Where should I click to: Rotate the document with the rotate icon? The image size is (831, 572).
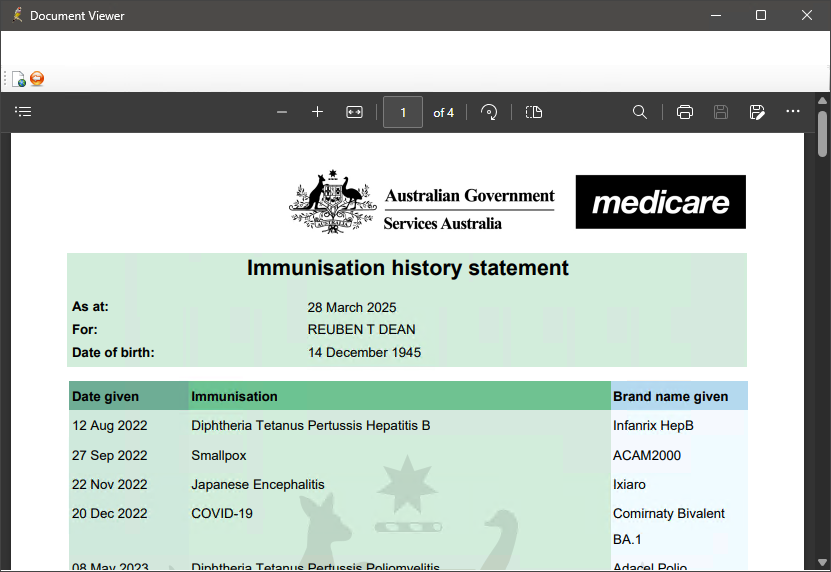pyautogui.click(x=489, y=112)
